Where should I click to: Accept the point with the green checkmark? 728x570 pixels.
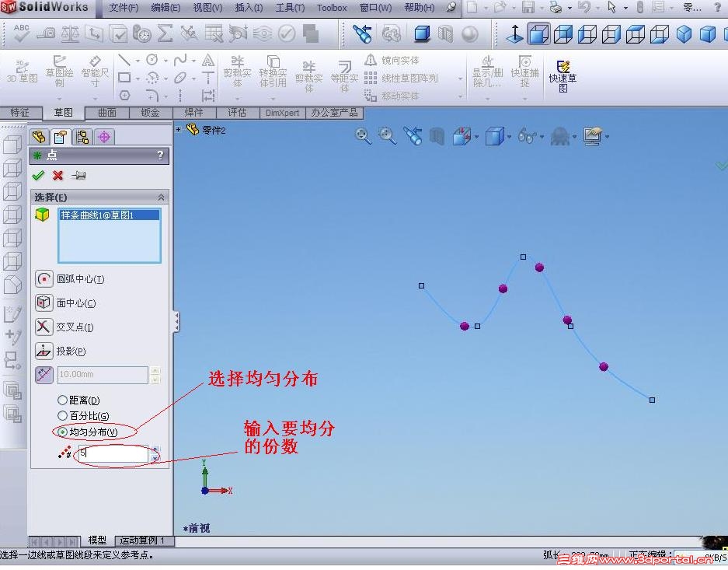tap(38, 175)
